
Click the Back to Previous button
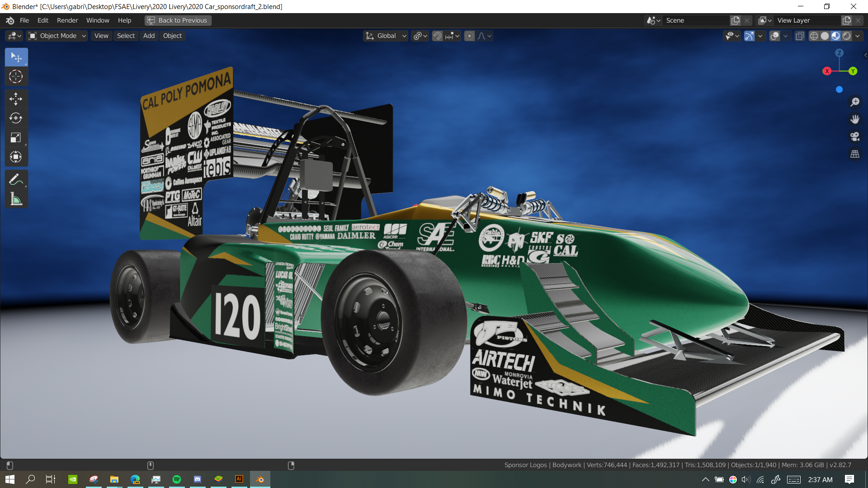(x=178, y=20)
